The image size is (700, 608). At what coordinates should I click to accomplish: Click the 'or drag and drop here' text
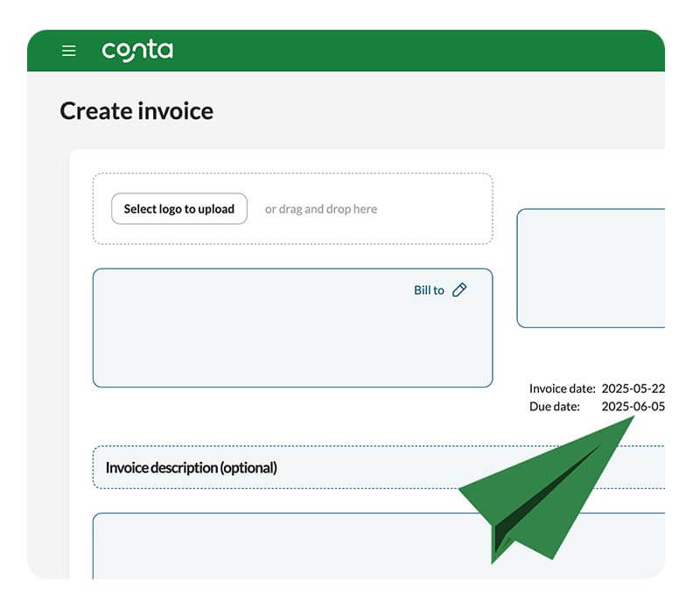click(x=321, y=209)
